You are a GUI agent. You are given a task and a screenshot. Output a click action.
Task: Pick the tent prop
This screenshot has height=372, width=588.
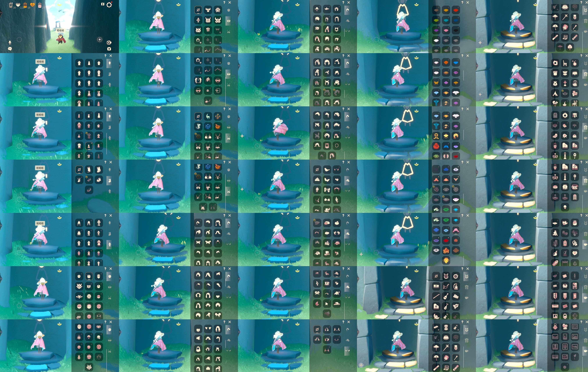(555, 93)
